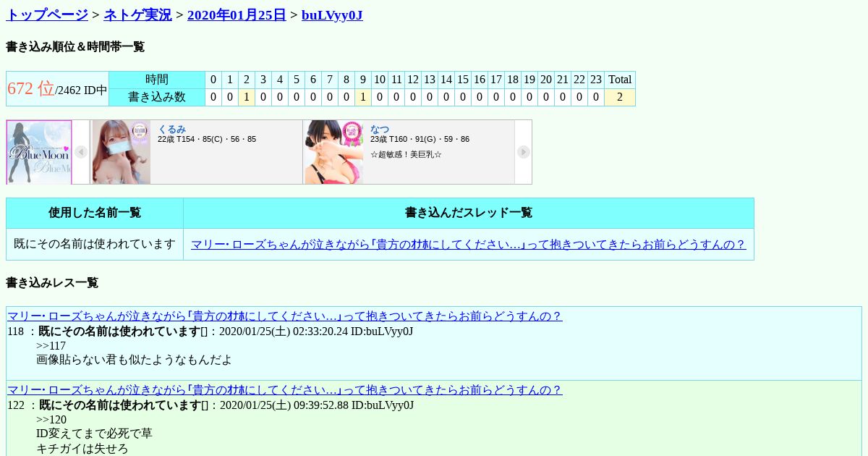The height and width of the screenshot is (456, 868).
Task: Click なつ's stats line 23歳 T160
Action: tap(420, 139)
